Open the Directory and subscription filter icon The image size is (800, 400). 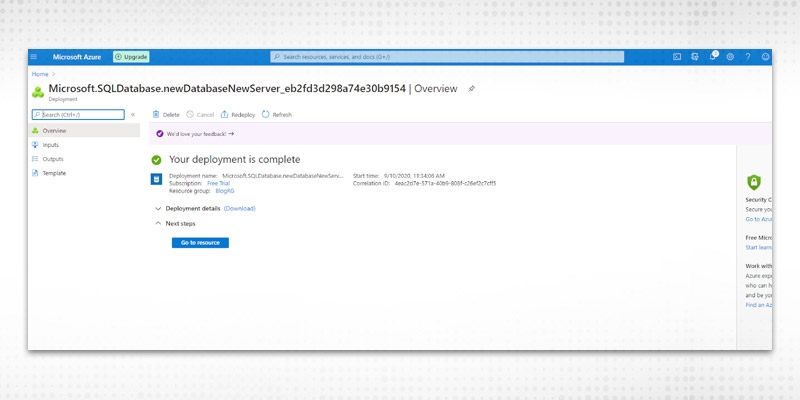[694, 57]
